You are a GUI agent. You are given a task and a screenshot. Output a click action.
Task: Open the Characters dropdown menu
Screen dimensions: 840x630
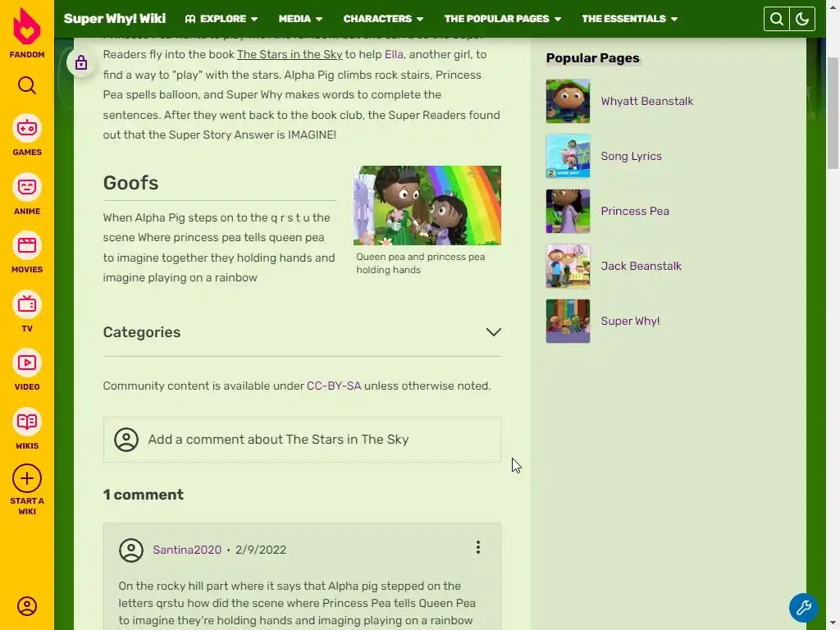(x=384, y=19)
